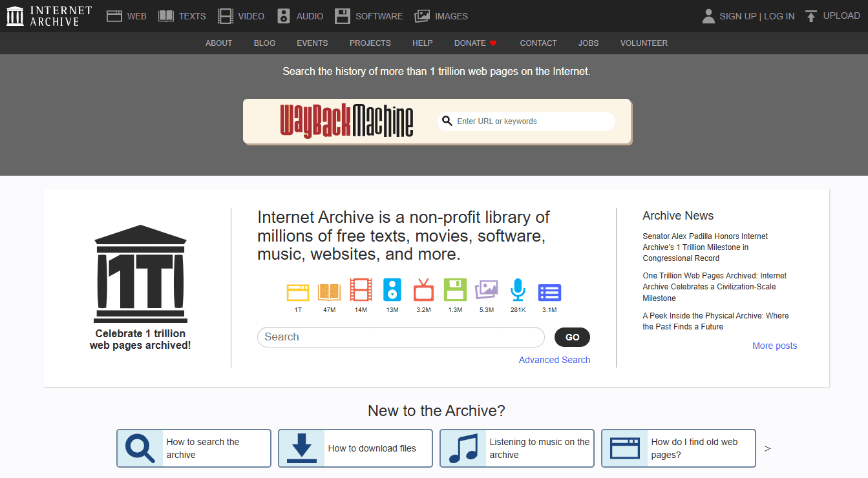Click the GO search button
Screen dimensions: 868x478
(572, 337)
